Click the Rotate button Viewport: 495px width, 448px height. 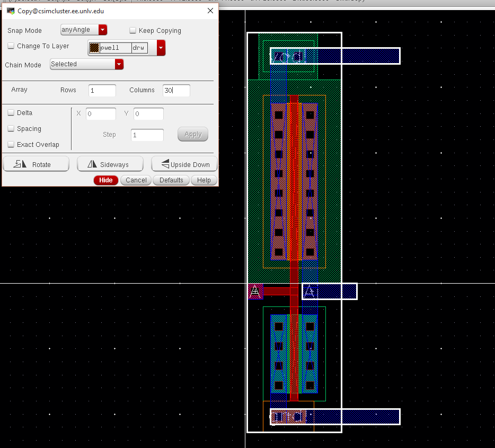(x=36, y=164)
